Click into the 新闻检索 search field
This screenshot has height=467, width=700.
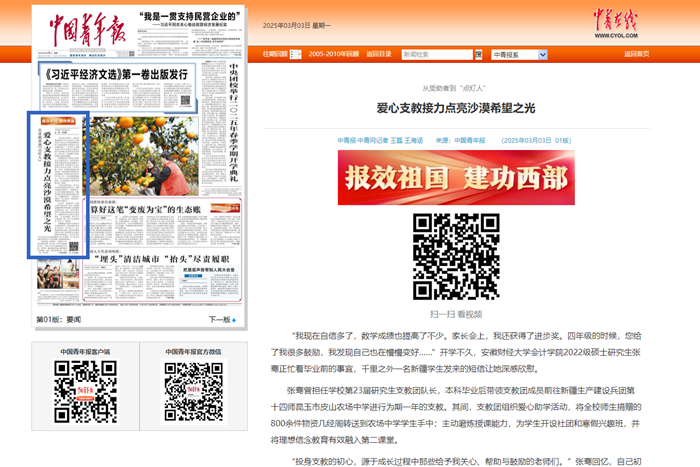(x=434, y=54)
